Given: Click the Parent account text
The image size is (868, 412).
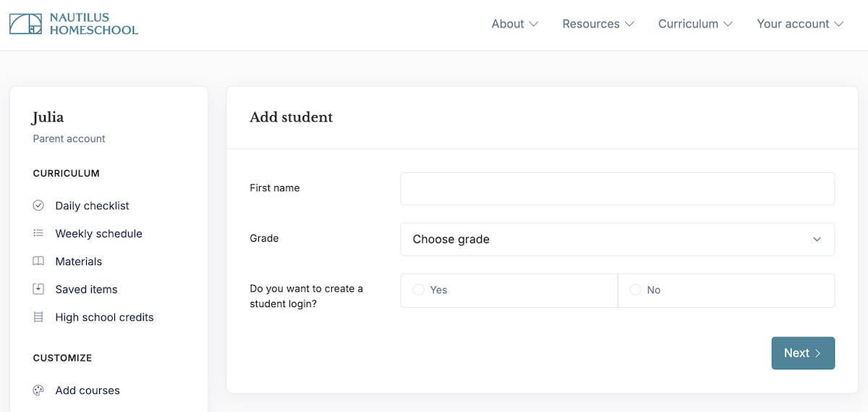Looking at the screenshot, I should point(69,138).
